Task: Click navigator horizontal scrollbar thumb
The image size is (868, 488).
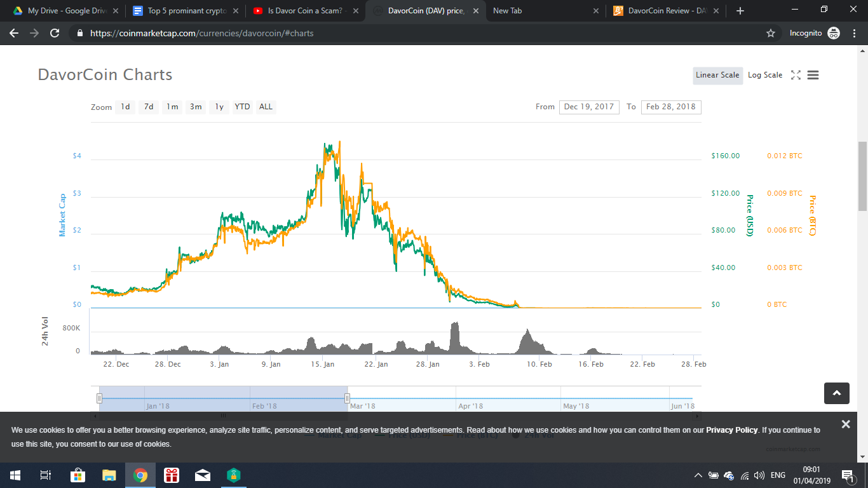Action: (223, 416)
